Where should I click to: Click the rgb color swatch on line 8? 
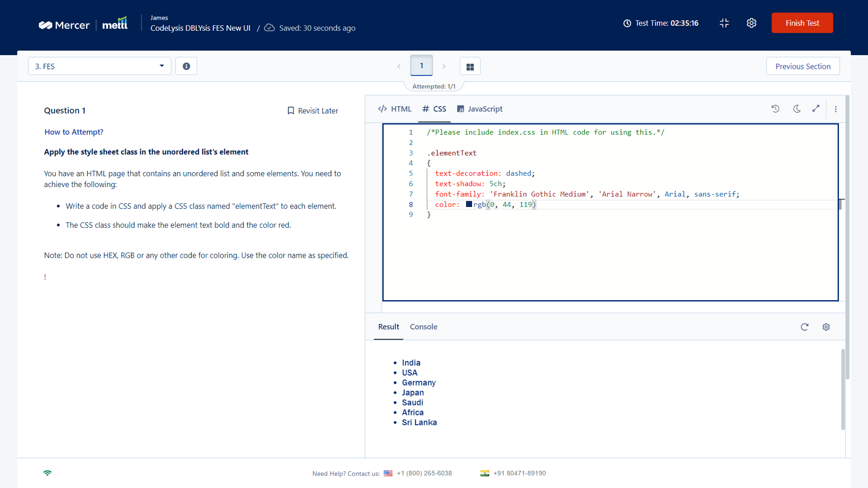(x=469, y=204)
